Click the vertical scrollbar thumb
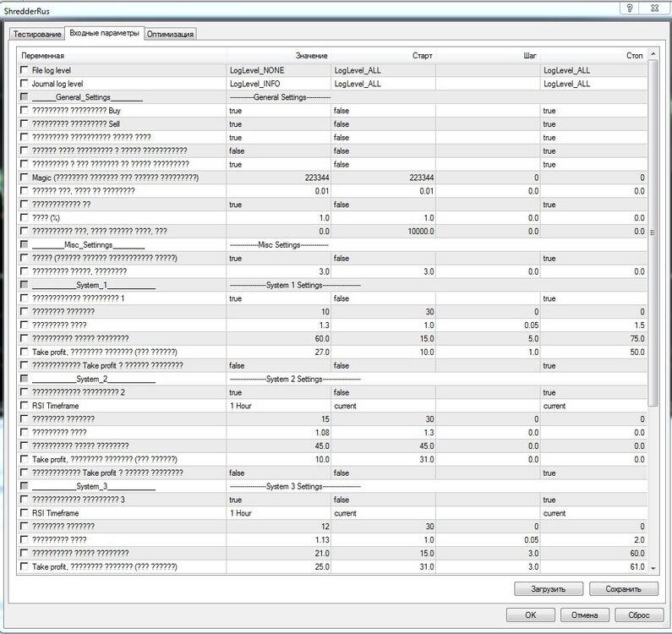Screen dimensions: 672x634 pyautogui.click(x=653, y=232)
